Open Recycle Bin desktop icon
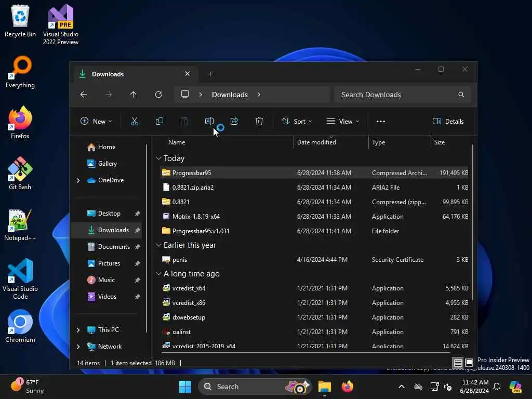532x399 pixels. click(20, 21)
